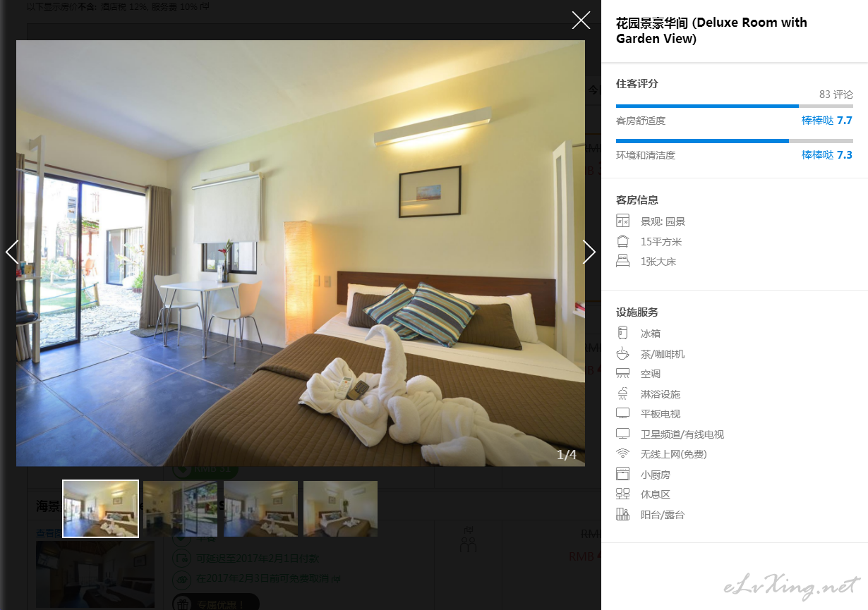Viewport: 868px width, 610px height.
Task: Click the "1/4" photo counter
Action: [567, 455]
